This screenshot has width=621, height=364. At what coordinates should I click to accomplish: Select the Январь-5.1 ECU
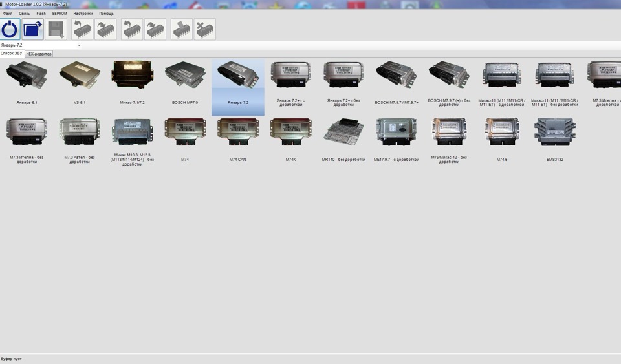pyautogui.click(x=27, y=83)
